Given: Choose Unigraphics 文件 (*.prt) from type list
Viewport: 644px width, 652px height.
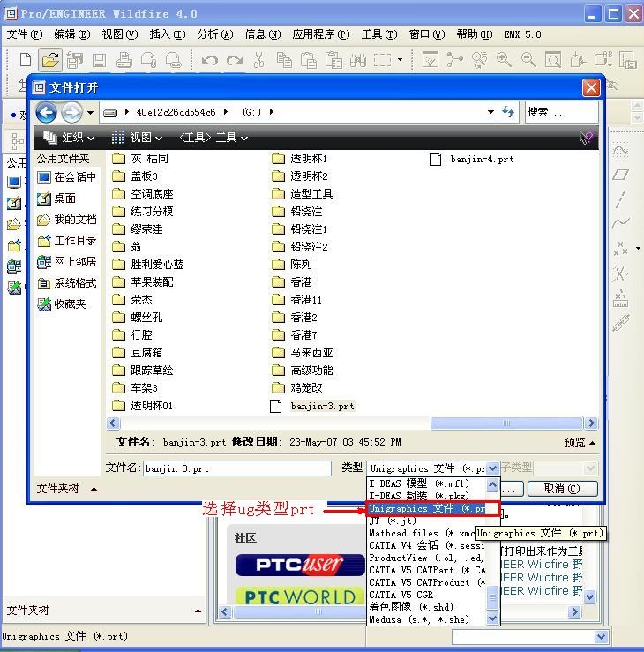Looking at the screenshot, I should (x=427, y=509).
